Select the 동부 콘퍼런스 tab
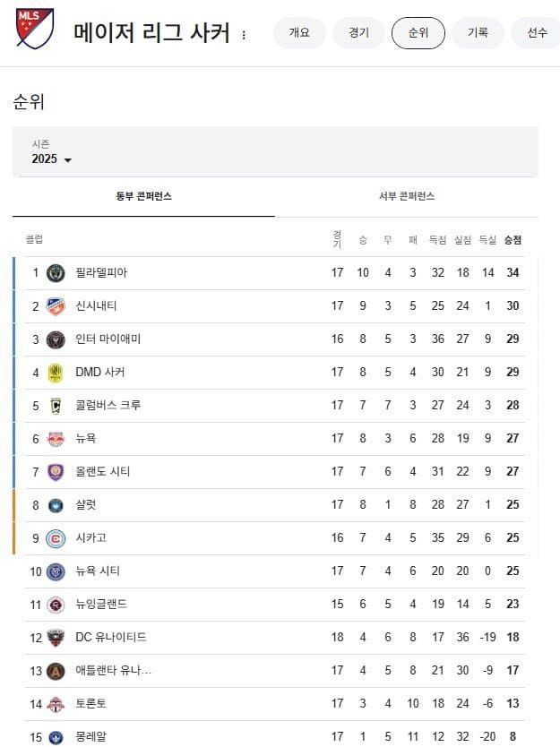 tap(143, 196)
